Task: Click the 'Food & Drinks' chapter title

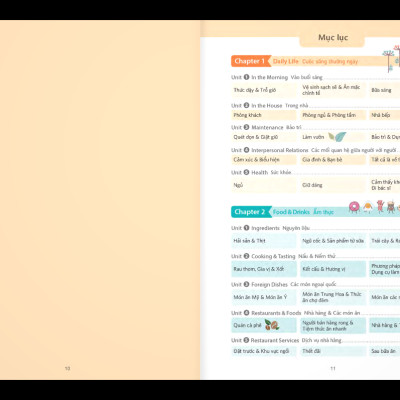Action: tap(291, 212)
